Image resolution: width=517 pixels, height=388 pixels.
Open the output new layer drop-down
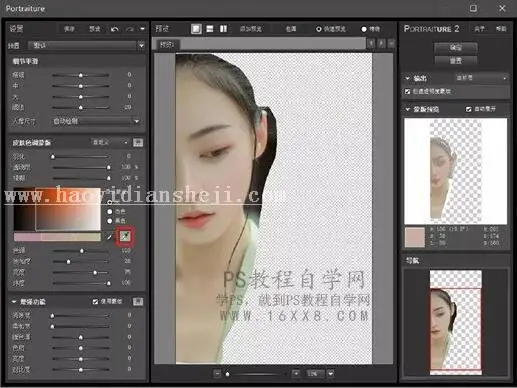pyautogui.click(x=481, y=78)
